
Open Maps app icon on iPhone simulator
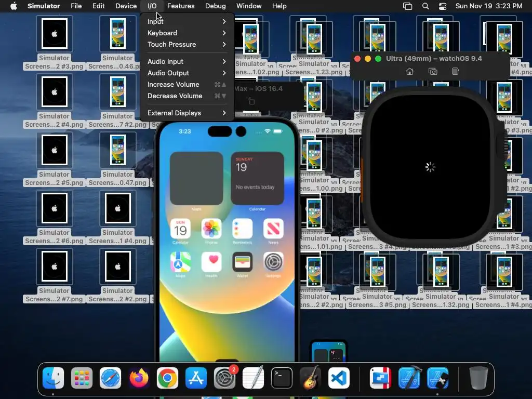coord(180,262)
